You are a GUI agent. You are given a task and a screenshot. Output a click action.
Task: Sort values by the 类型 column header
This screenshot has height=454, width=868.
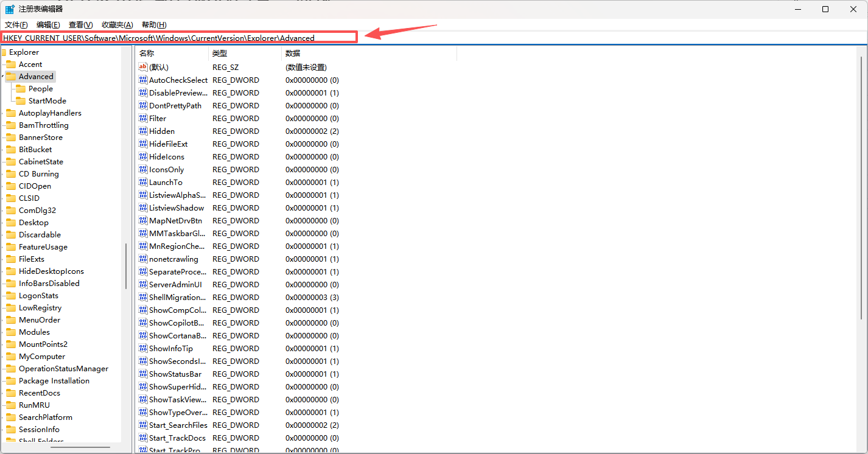(x=245, y=54)
